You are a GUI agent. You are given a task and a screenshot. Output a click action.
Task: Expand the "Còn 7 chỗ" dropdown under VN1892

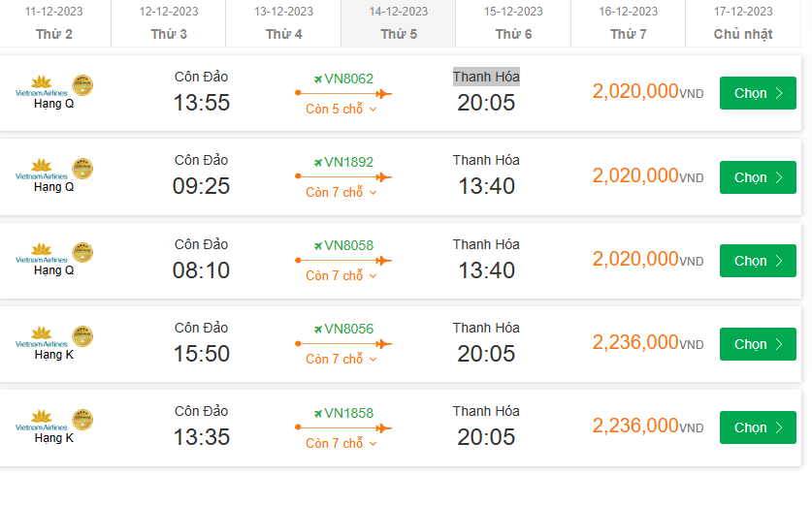pyautogui.click(x=341, y=193)
